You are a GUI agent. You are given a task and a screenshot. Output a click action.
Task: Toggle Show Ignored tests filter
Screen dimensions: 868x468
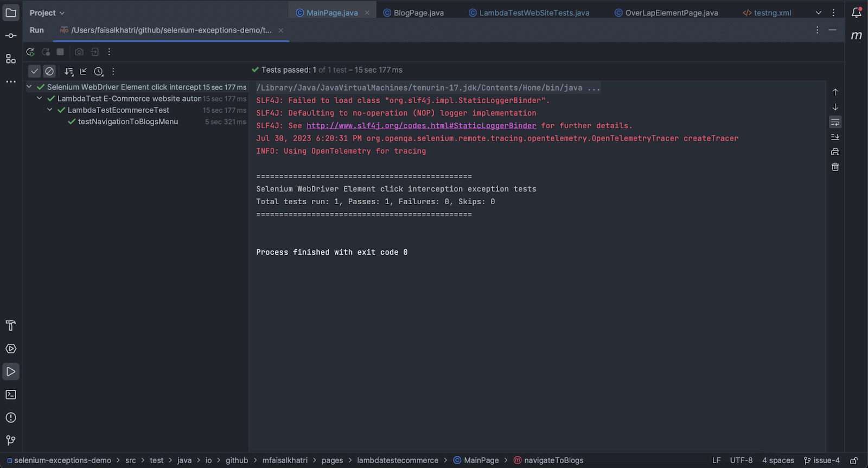click(49, 71)
